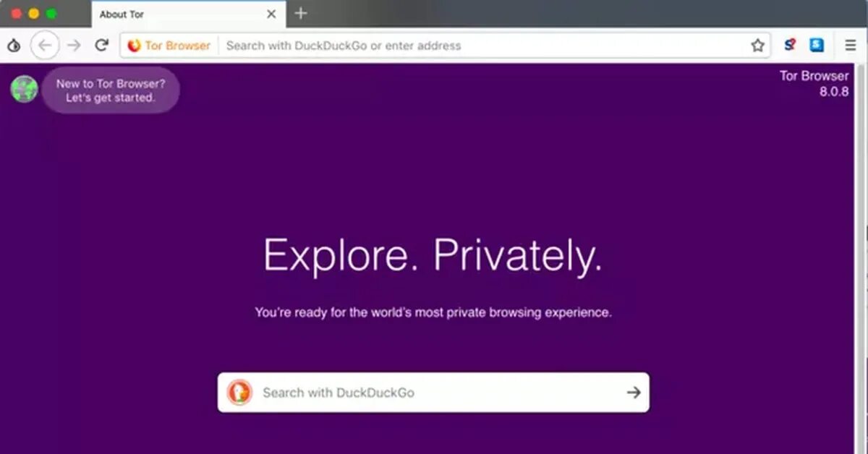This screenshot has width=868, height=454.
Task: Go back using the left arrow button
Action: [45, 46]
